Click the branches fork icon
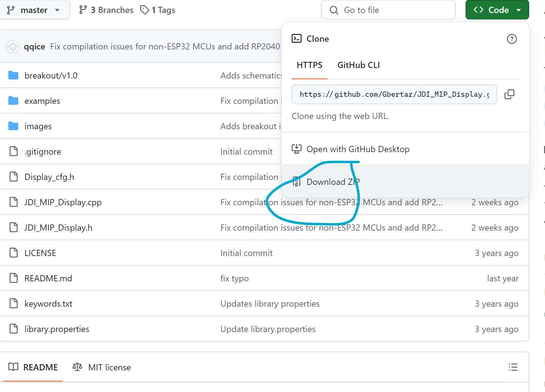 click(83, 10)
